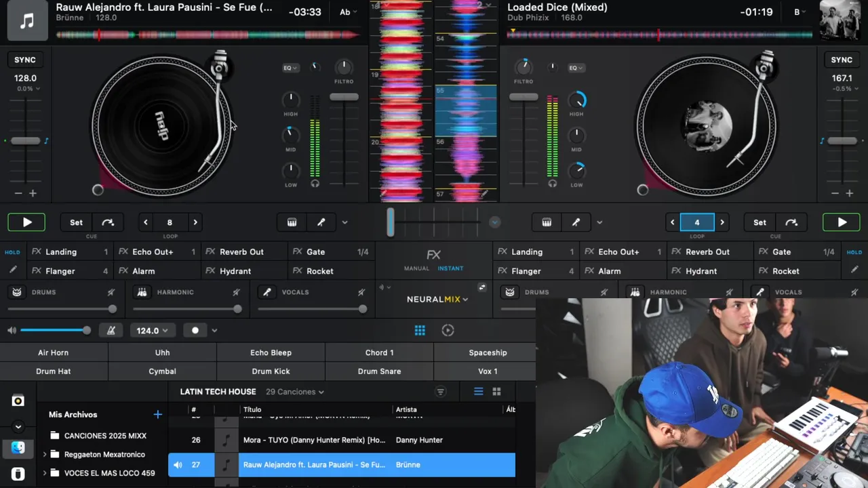The image size is (868, 488).
Task: Switch FX mode to INSTANT
Action: coord(450,268)
